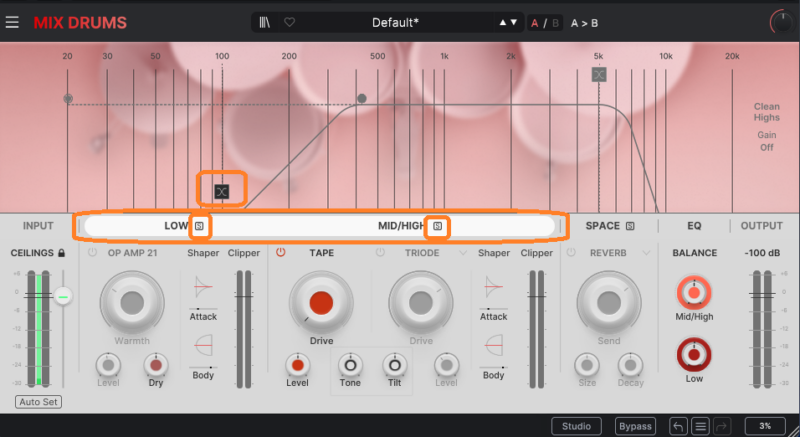Click the Bypass button

click(x=634, y=426)
